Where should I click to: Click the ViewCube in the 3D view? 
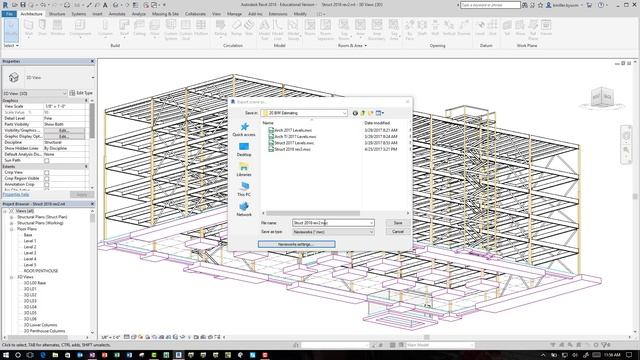[x=602, y=97]
